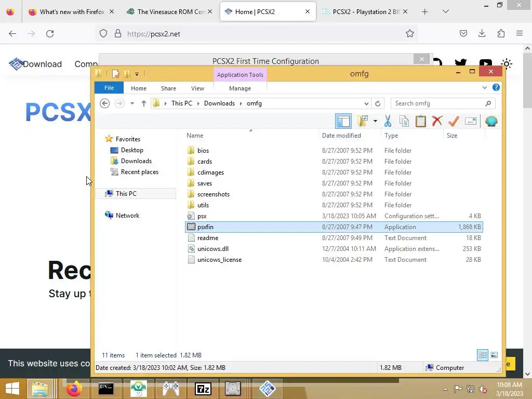Sort by the Type column header
The width and height of the screenshot is (532, 399).
coord(391,136)
